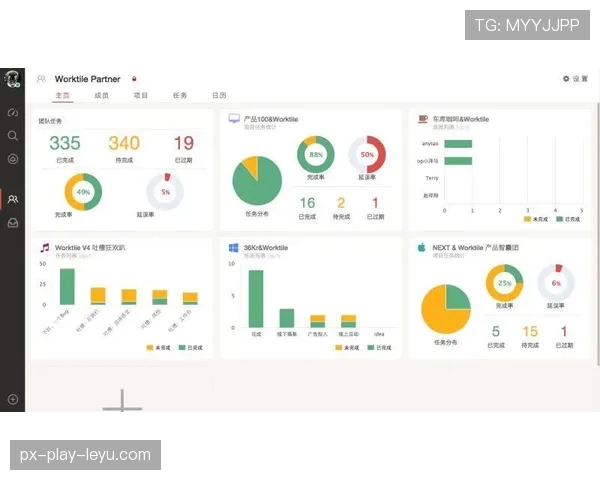Click the 产品100&Worktile card title

[x=271, y=119]
